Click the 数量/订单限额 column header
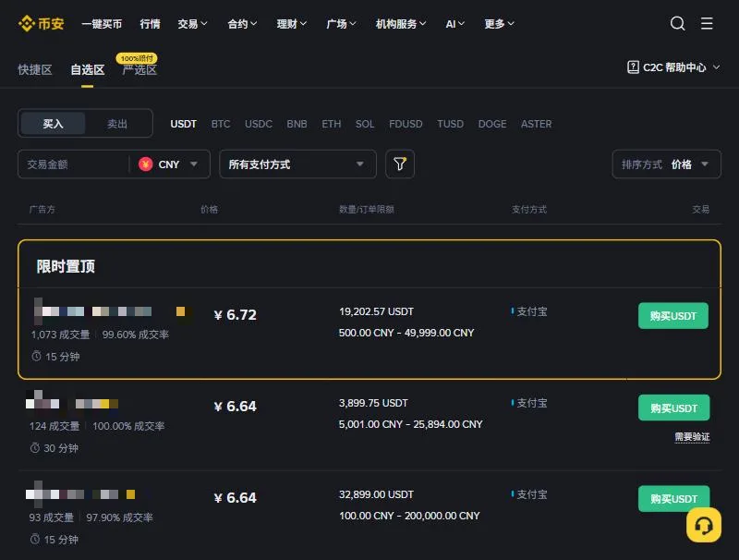 [367, 209]
